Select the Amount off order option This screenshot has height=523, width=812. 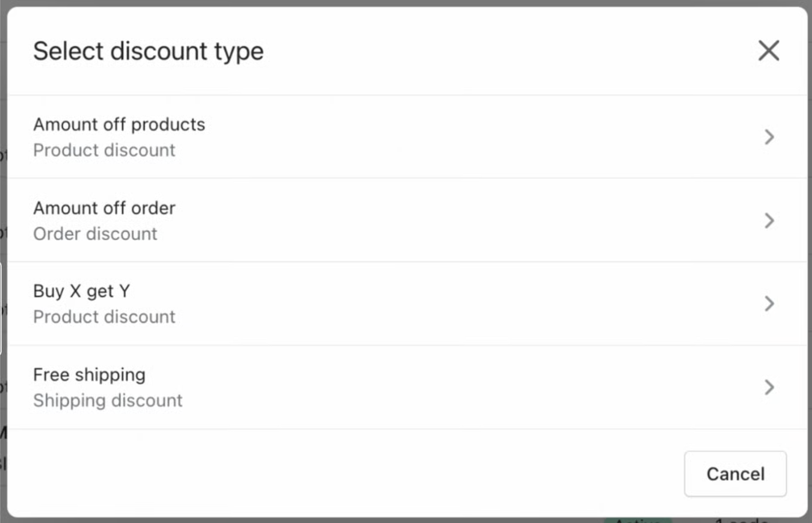click(104, 208)
